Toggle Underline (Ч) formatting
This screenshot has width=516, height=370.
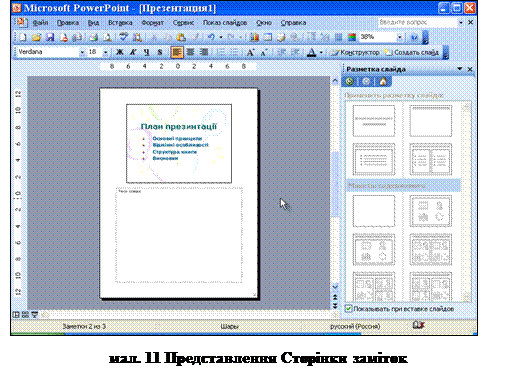coord(146,52)
